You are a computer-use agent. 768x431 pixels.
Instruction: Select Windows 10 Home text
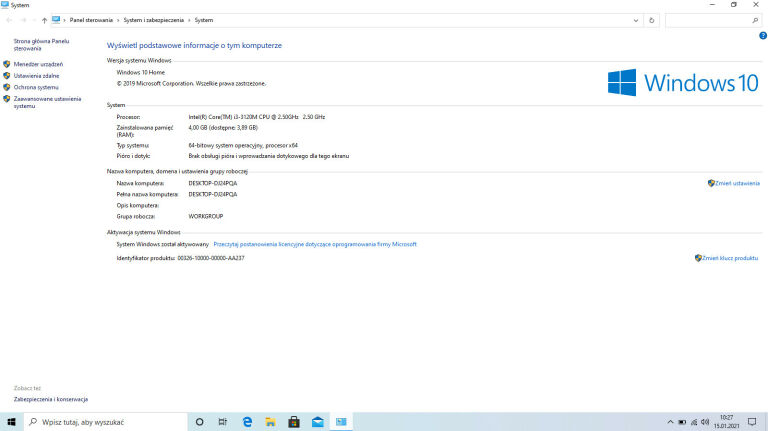coord(141,72)
